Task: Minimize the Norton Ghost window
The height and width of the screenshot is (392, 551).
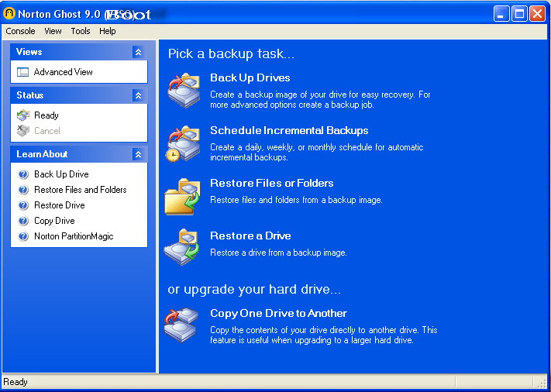Action: coord(501,14)
